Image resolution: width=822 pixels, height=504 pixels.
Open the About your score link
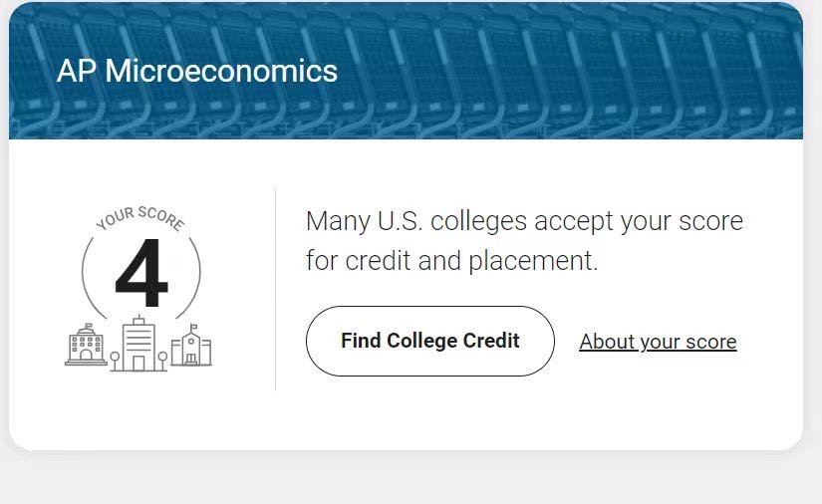[x=658, y=342]
